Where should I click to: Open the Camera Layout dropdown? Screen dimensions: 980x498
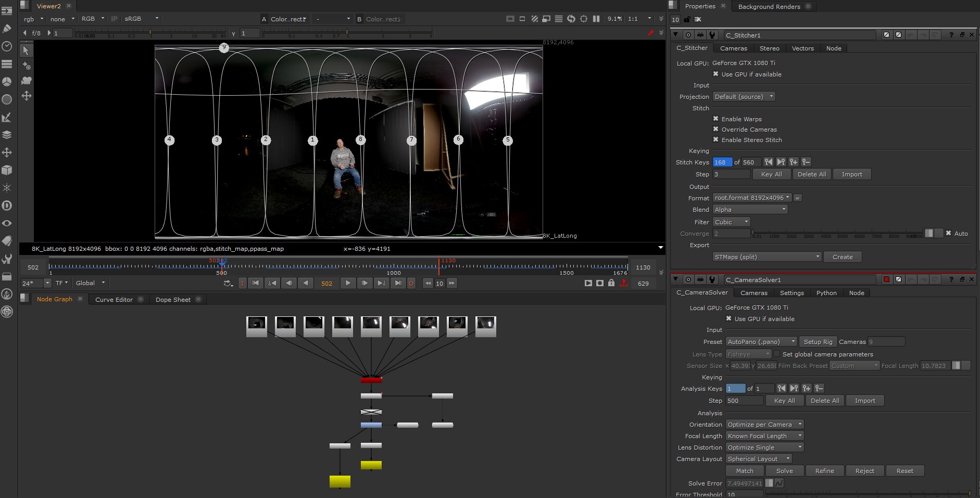click(x=759, y=459)
